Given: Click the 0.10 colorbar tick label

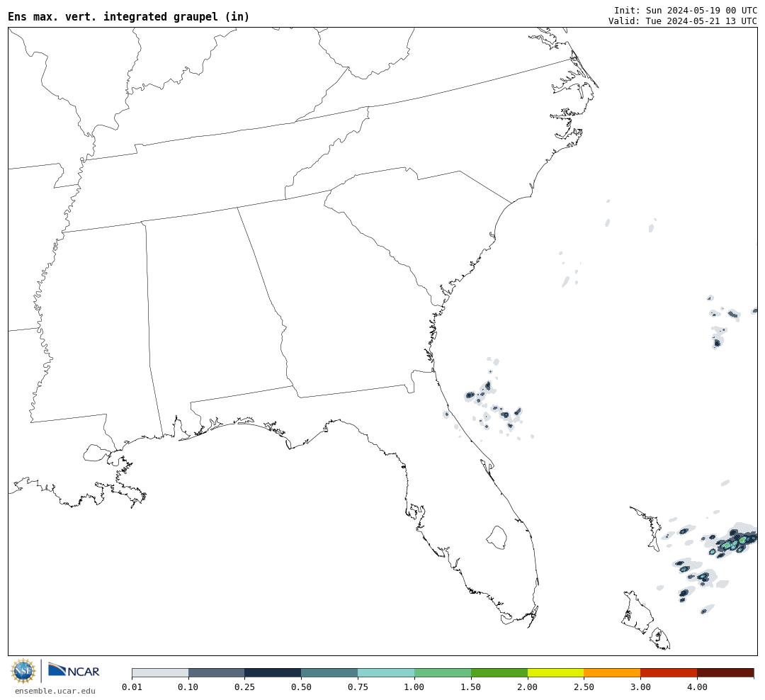Looking at the screenshot, I should click(188, 687).
